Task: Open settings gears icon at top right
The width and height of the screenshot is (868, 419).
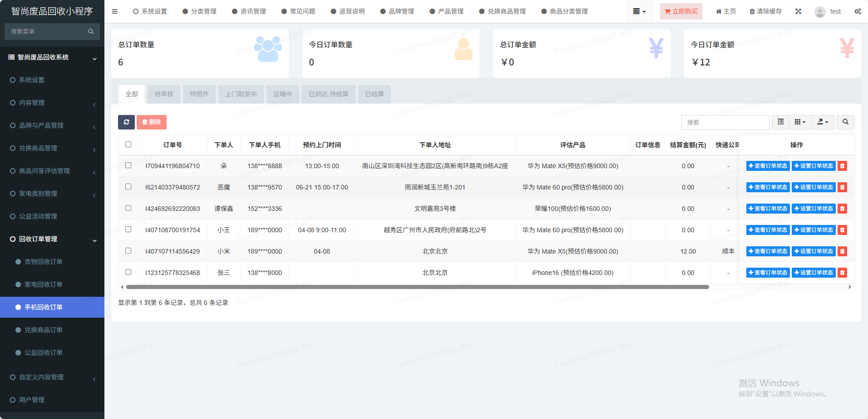Action: (858, 11)
